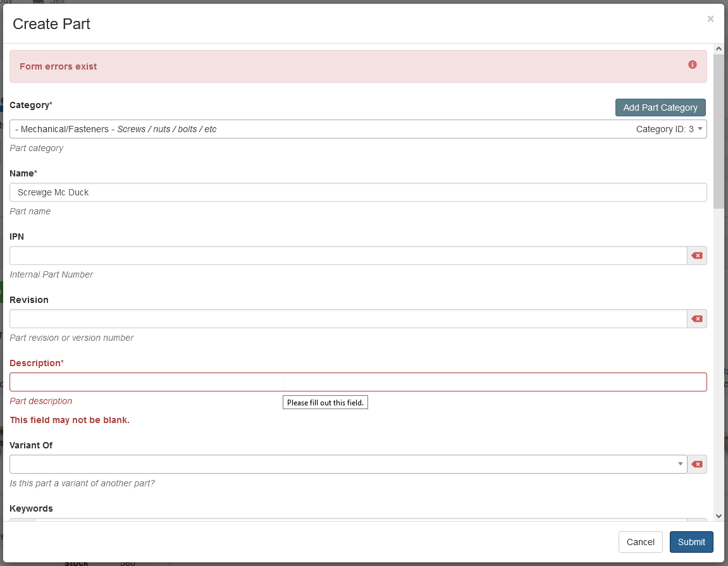Close the Create Part dialog
The height and width of the screenshot is (566, 728).
(x=710, y=19)
